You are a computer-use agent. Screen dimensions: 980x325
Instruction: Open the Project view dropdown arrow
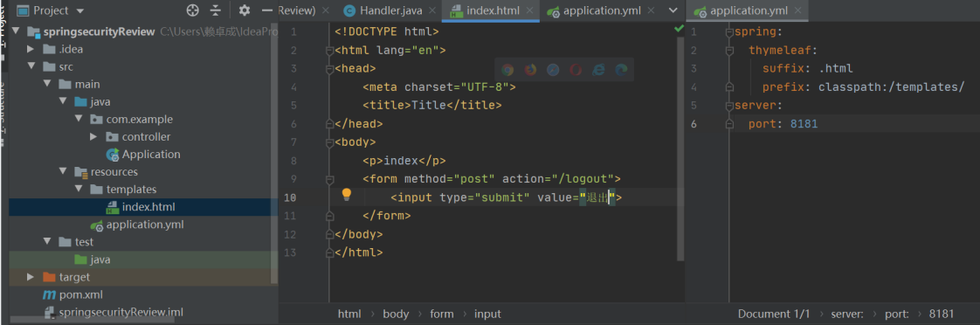[x=80, y=11]
